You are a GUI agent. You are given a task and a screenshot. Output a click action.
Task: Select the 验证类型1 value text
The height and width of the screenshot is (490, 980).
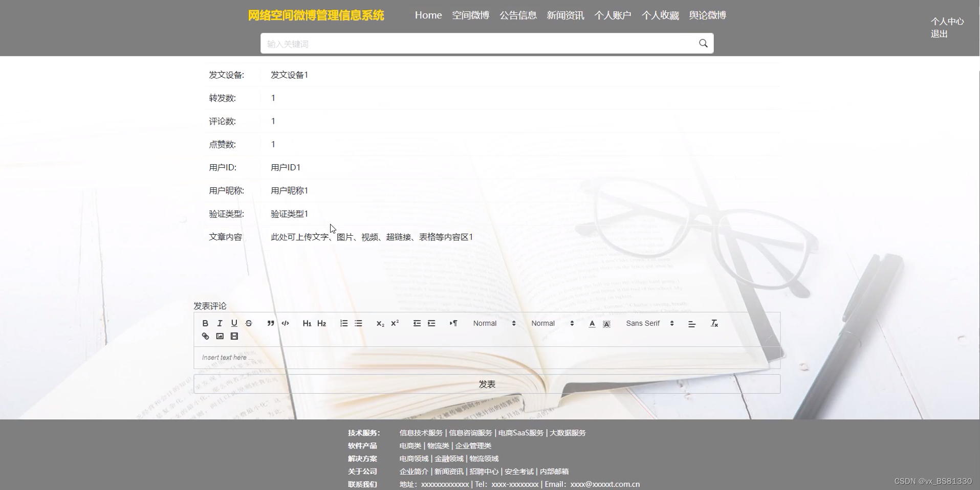[x=290, y=214]
